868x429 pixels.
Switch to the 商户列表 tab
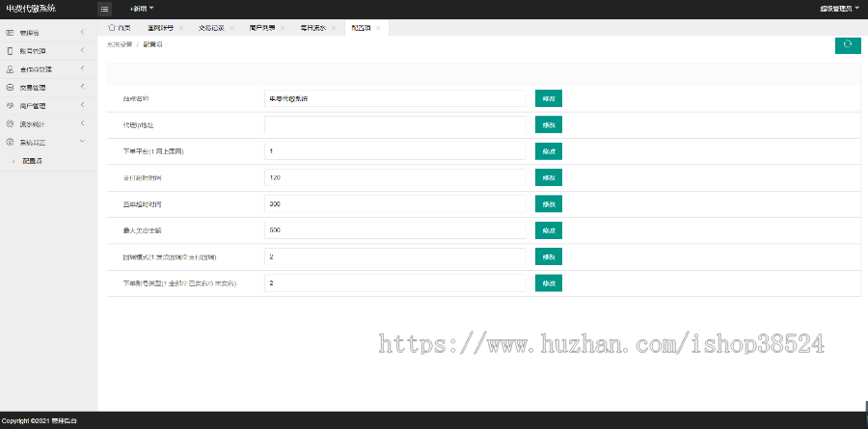coord(261,28)
